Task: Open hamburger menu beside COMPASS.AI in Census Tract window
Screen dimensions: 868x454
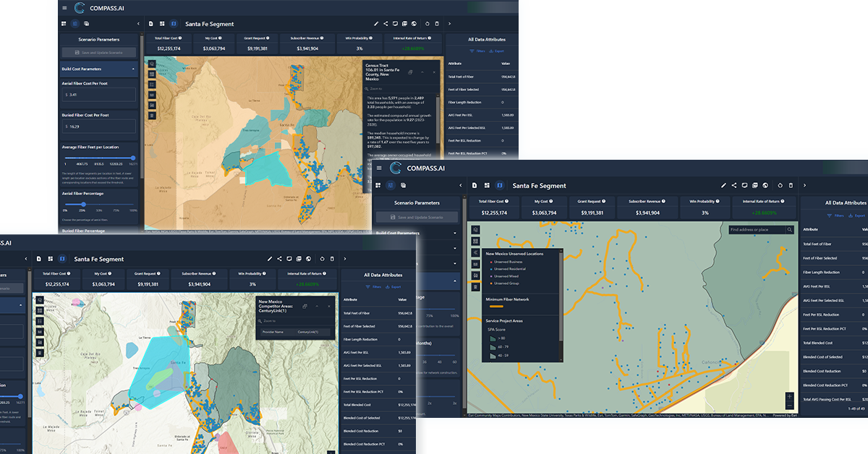Action: 64,8
